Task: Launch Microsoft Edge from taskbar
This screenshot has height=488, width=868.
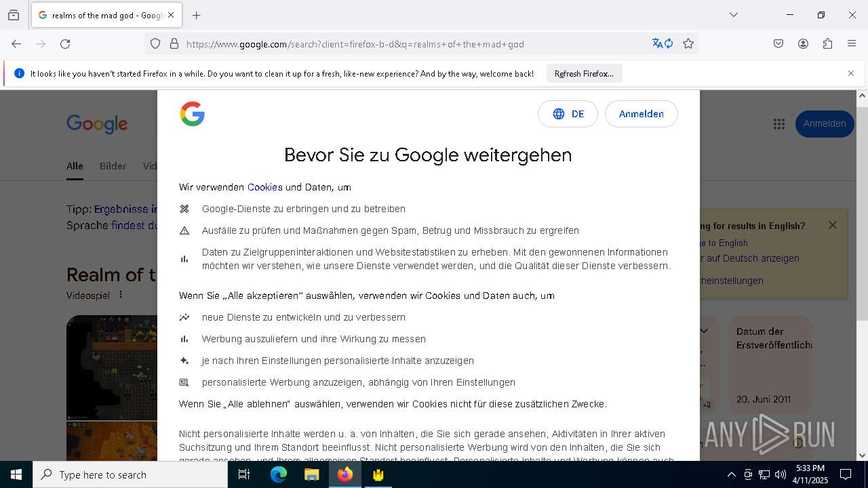Action: click(279, 474)
